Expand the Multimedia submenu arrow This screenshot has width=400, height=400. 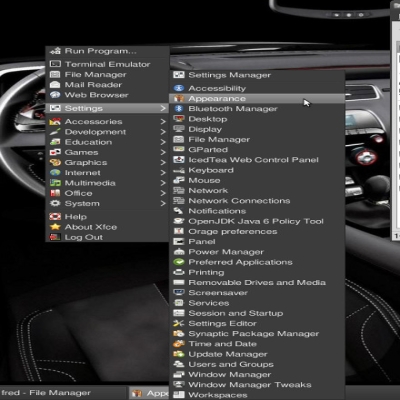163,183
